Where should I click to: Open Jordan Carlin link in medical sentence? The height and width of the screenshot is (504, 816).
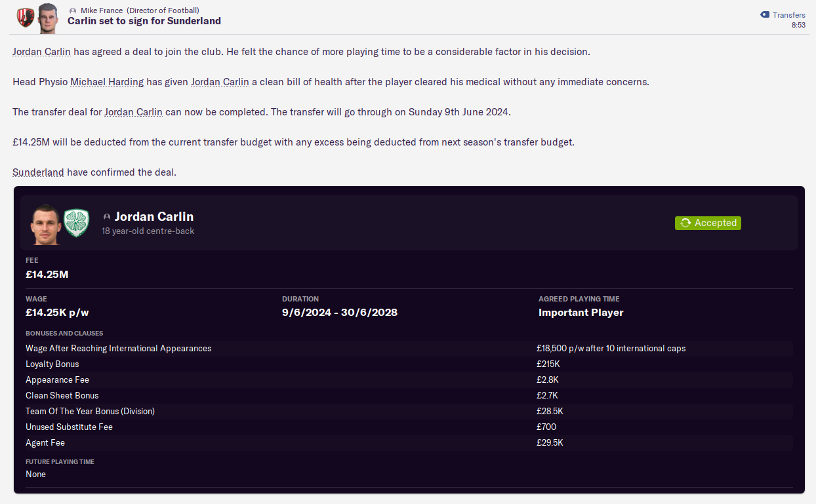[x=220, y=82]
